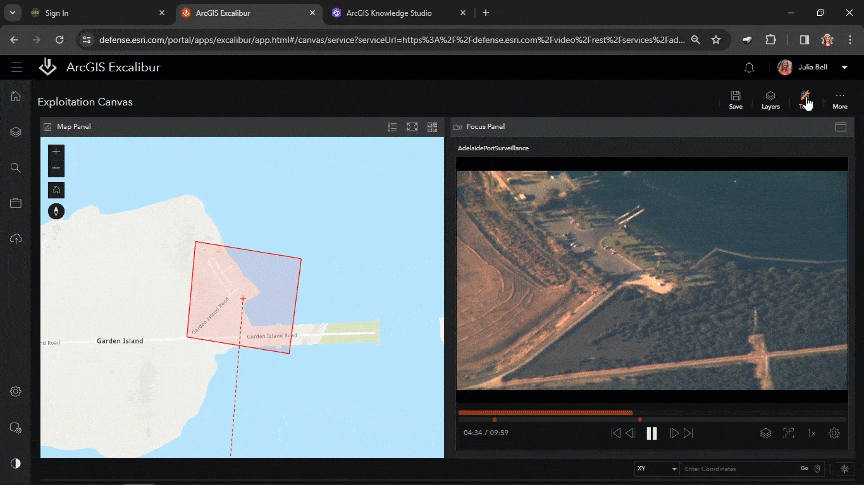
Task: Zoom in on the map
Action: pyautogui.click(x=56, y=152)
